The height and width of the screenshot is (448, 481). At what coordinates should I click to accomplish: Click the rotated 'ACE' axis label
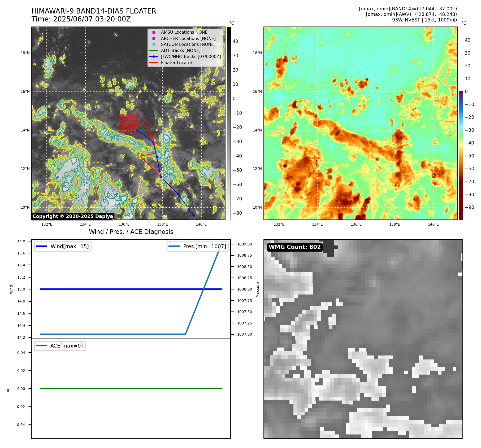pyautogui.click(x=8, y=389)
